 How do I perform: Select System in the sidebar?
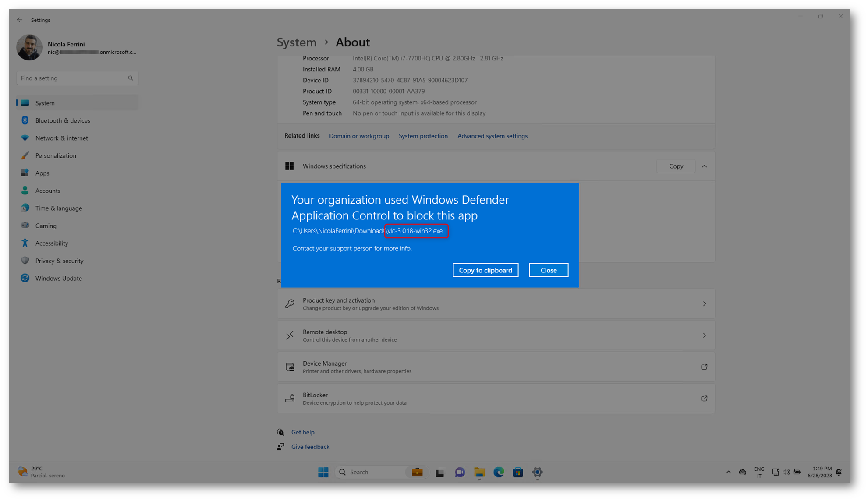tap(78, 103)
